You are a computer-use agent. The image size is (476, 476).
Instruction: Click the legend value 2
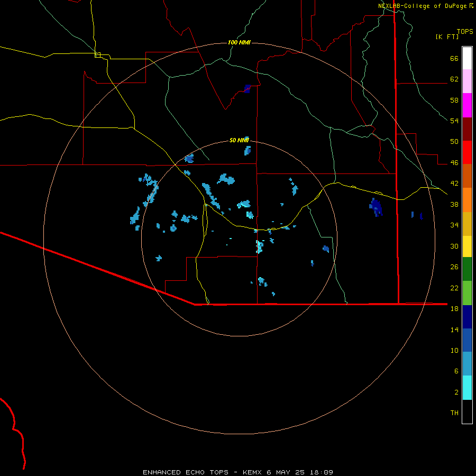click(x=456, y=392)
